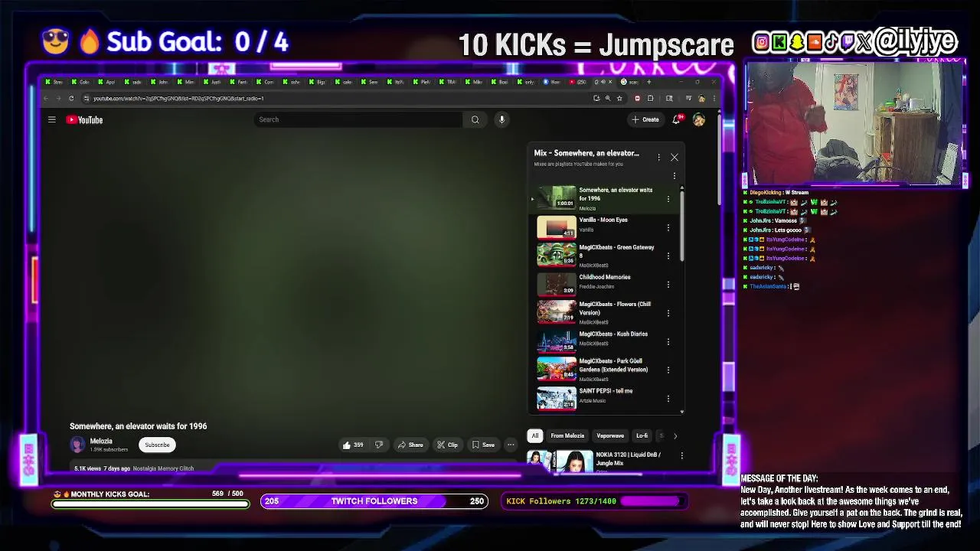Open options for SAINT PEPSI - tell me

click(x=668, y=399)
